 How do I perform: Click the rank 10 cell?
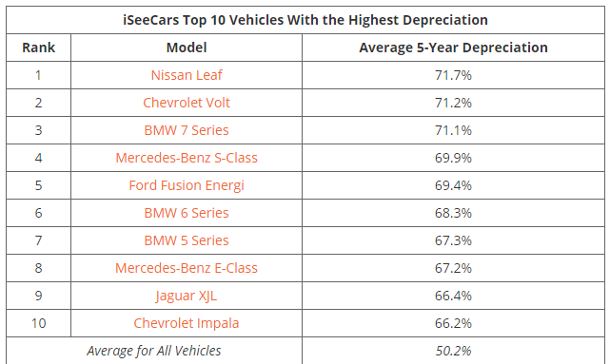(x=38, y=323)
